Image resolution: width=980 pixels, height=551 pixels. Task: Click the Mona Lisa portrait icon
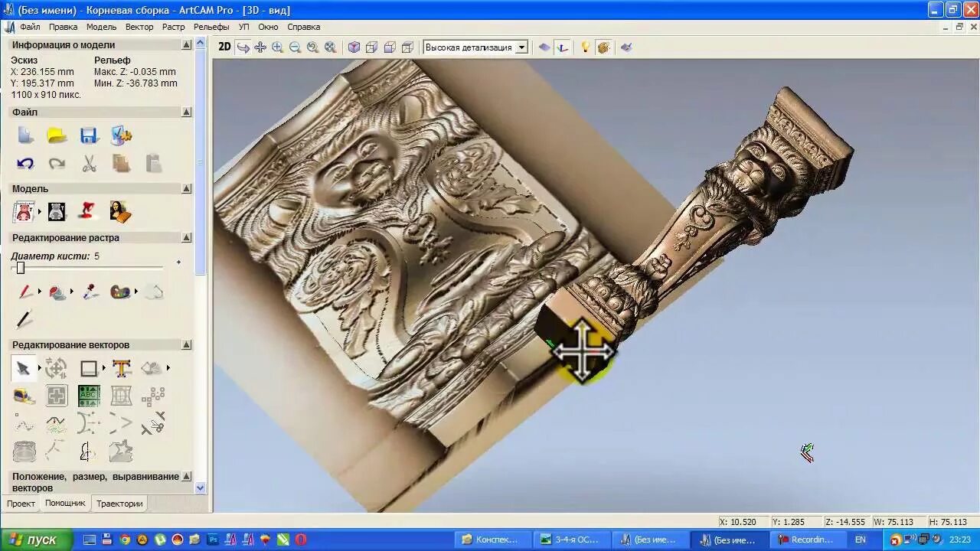121,211
